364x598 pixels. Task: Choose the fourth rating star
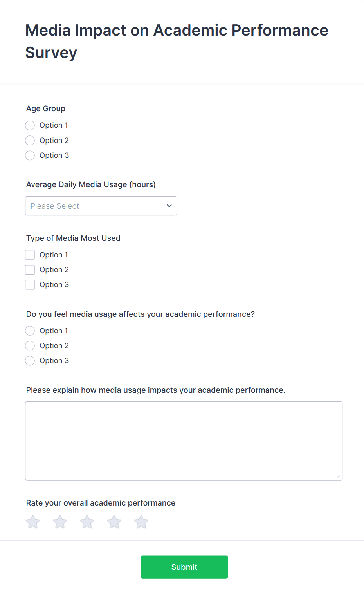coord(114,522)
